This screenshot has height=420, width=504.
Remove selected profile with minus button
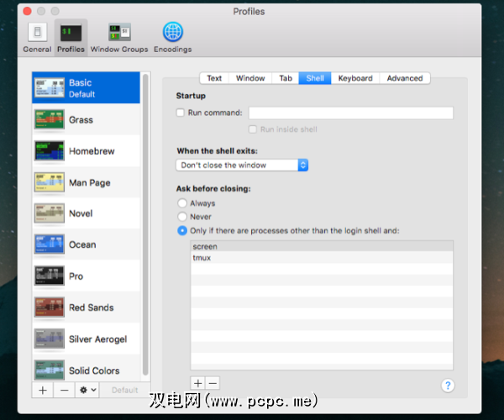(x=65, y=390)
